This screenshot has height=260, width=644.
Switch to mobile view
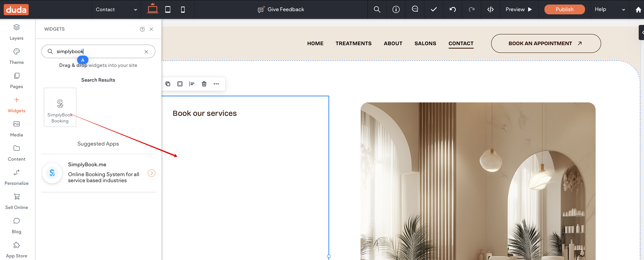tap(183, 9)
